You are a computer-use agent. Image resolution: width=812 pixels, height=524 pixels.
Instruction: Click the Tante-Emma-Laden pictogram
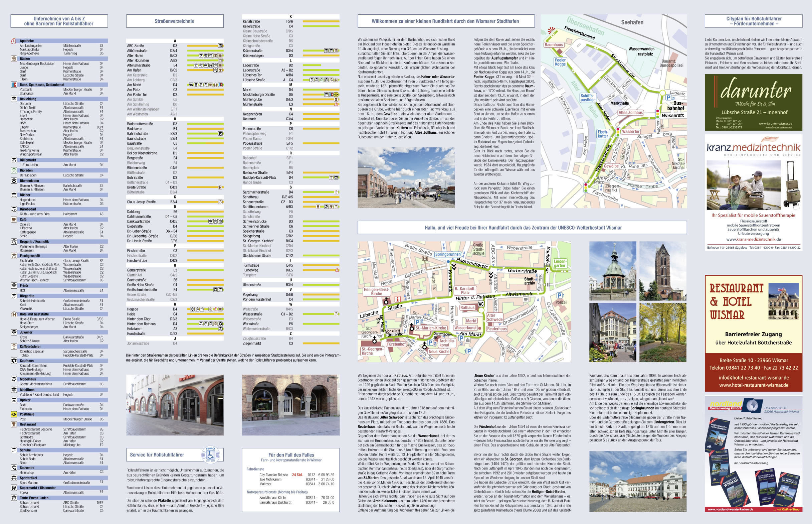point(14,498)
